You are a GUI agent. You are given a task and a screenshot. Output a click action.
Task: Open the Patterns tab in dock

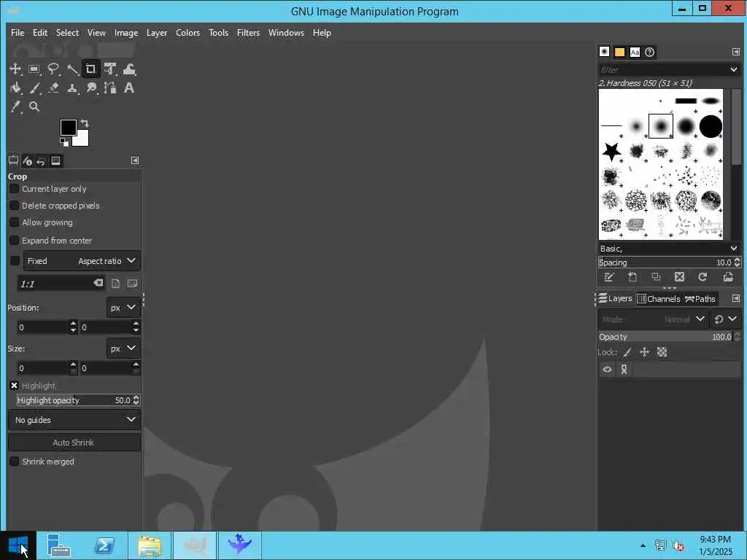[619, 52]
